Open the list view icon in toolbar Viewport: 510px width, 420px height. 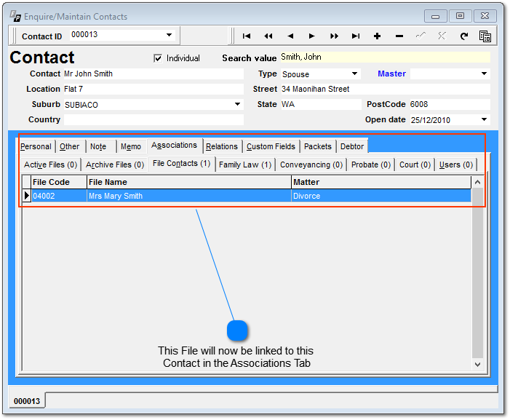coord(485,36)
